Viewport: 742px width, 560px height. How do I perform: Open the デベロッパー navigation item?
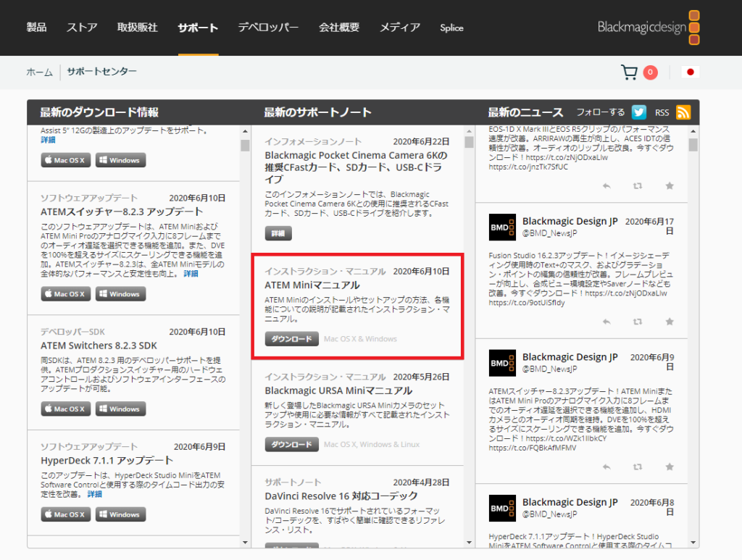tap(268, 28)
